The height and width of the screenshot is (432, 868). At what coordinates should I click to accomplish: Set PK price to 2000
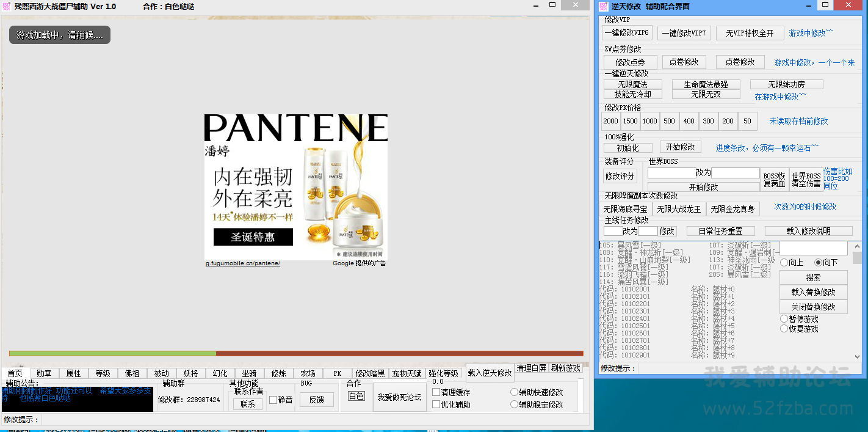[610, 121]
